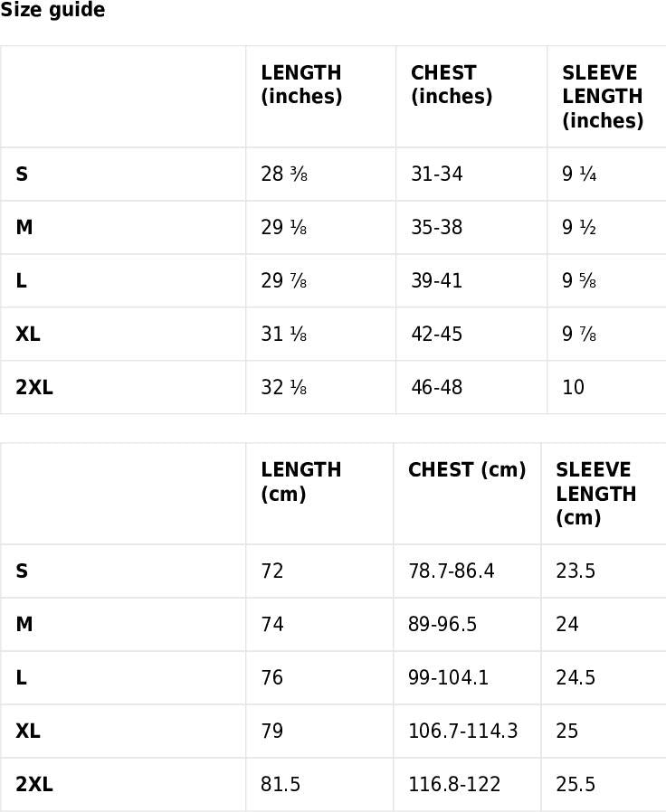
Task: Select the 35-38 chest value
Action: pyautogui.click(x=436, y=228)
